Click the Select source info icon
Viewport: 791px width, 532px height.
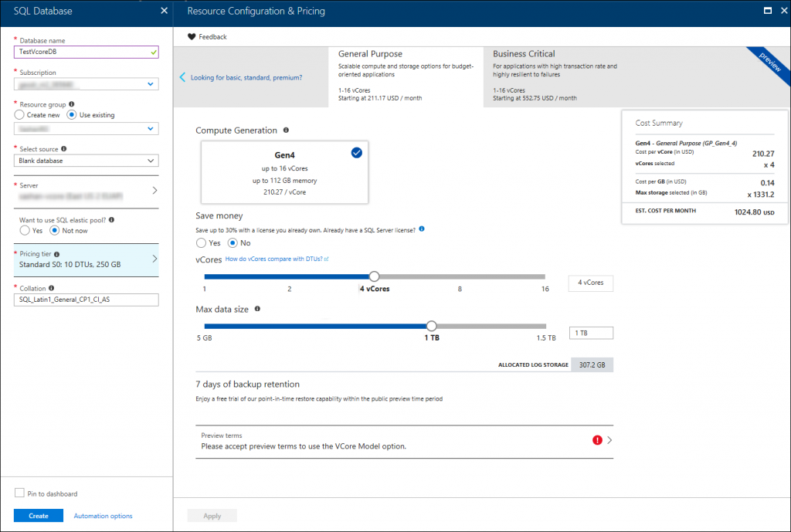pyautogui.click(x=64, y=149)
